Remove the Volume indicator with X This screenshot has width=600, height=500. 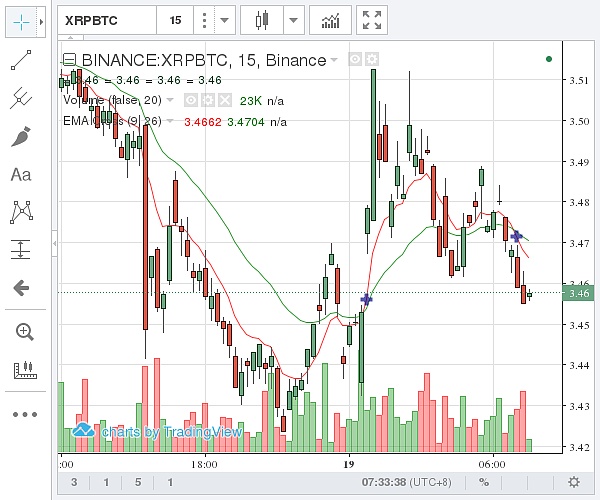click(x=225, y=101)
